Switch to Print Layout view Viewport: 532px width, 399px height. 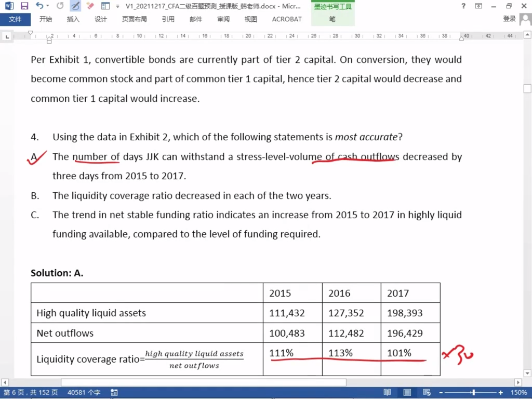click(x=407, y=393)
